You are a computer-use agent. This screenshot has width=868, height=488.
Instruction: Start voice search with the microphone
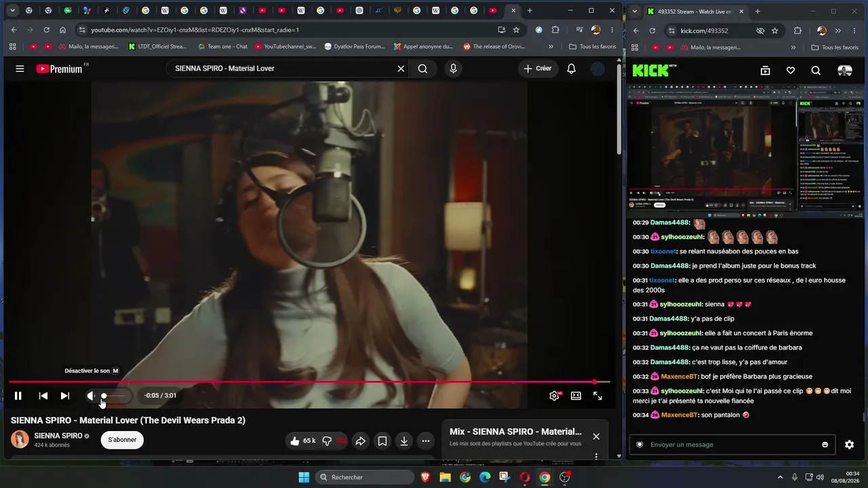tap(453, 68)
